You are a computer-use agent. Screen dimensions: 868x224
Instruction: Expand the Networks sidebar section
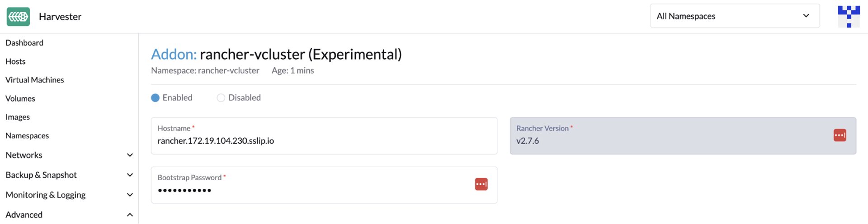(130, 155)
